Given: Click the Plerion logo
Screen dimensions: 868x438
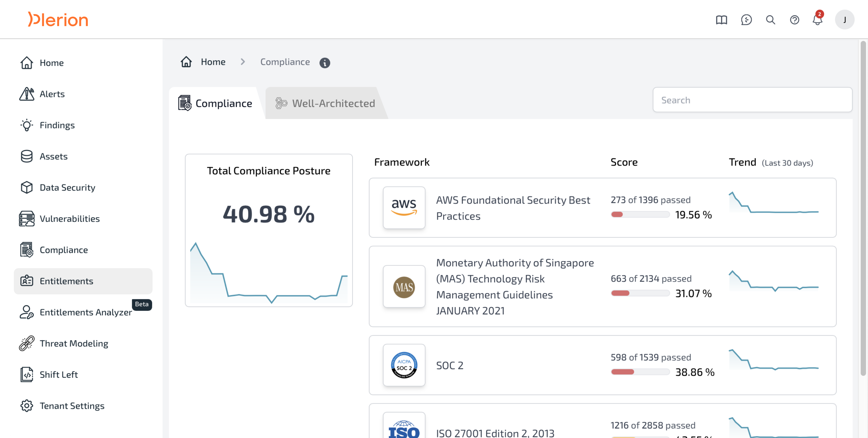Looking at the screenshot, I should pyautogui.click(x=58, y=20).
